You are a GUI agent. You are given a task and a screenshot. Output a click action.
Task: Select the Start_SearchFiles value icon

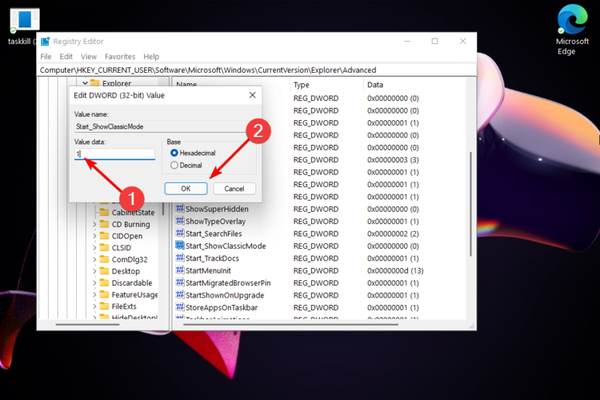click(180, 233)
